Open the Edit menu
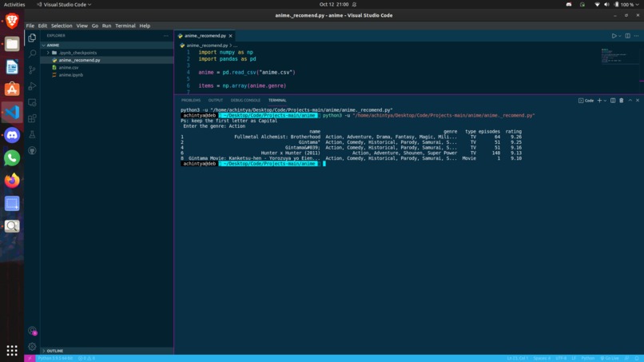Screen dimensions: 644x362 pos(42,26)
